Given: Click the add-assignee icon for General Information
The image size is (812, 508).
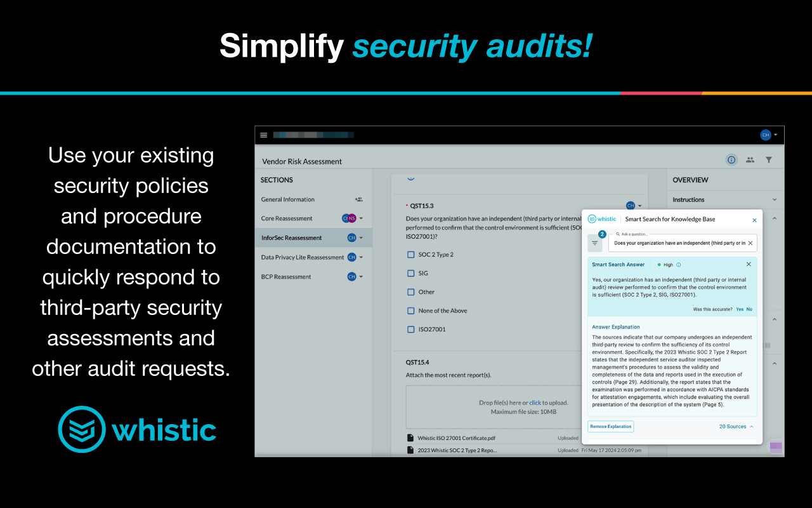Looking at the screenshot, I should 359,199.
